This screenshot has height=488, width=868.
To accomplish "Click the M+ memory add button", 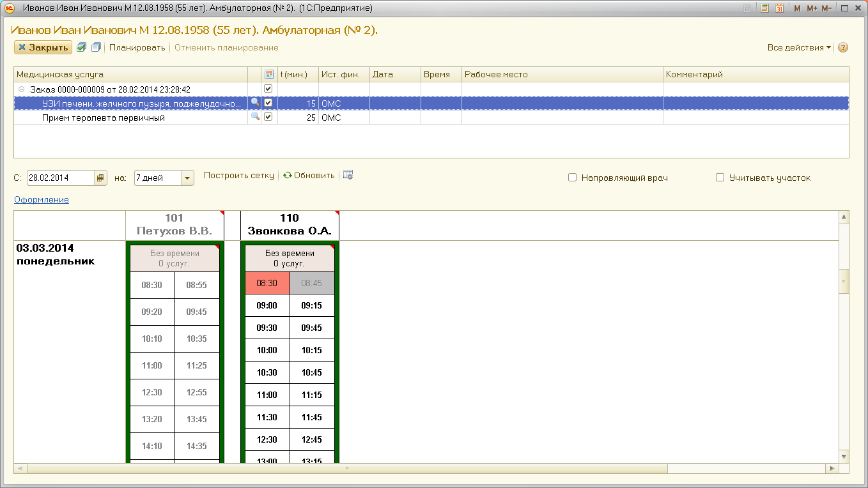I will (812, 8).
